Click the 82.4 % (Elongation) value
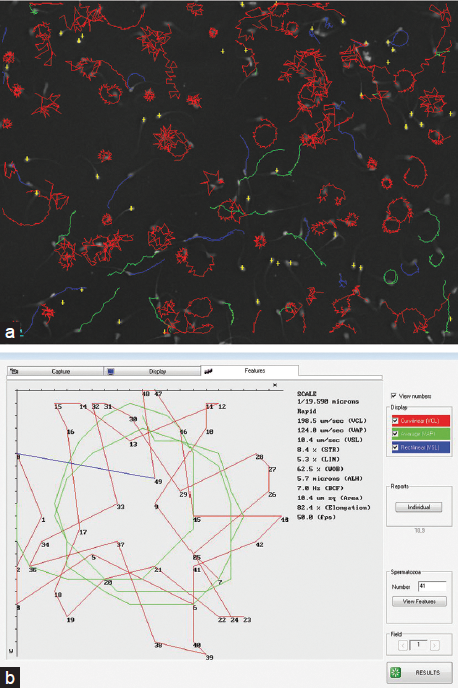The image size is (458, 691). [x=334, y=508]
